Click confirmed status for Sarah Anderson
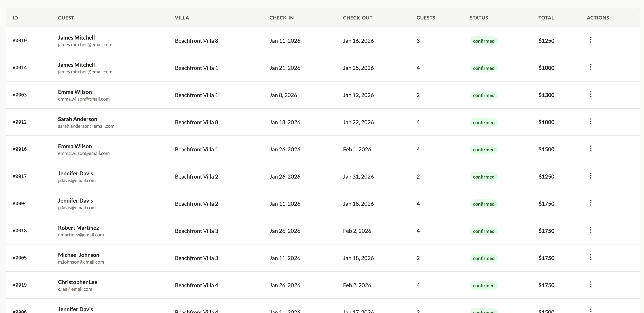This screenshot has width=644, height=313. (x=483, y=122)
